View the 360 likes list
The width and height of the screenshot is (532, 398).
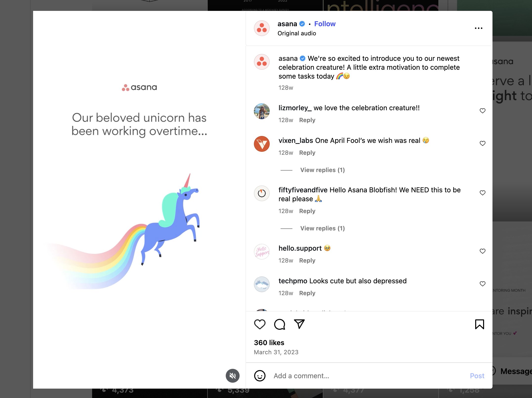pyautogui.click(x=269, y=343)
